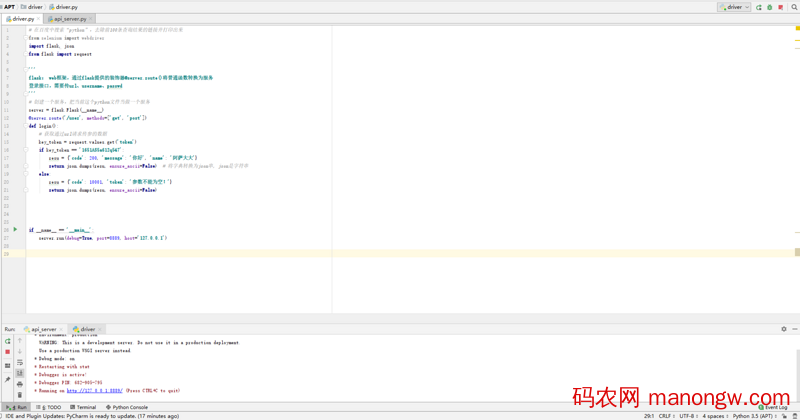Rerun the script from the Run panel sidebar
This screenshot has width=800, height=420.
(x=7, y=341)
